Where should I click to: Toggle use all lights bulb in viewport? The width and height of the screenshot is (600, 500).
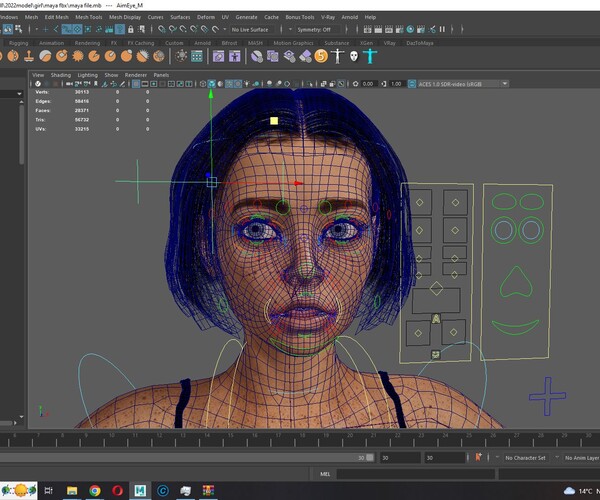click(x=247, y=84)
